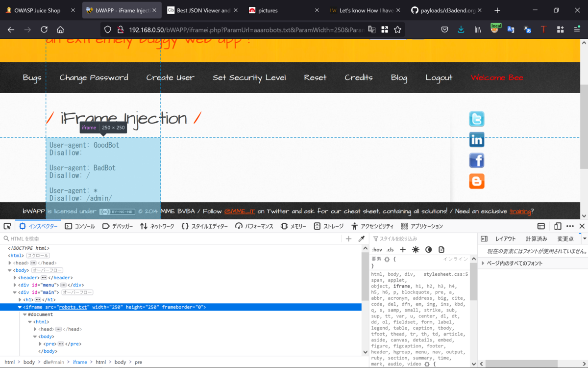Follow the @MME_IT Twitter link
The height and width of the screenshot is (368, 588).
tap(240, 211)
